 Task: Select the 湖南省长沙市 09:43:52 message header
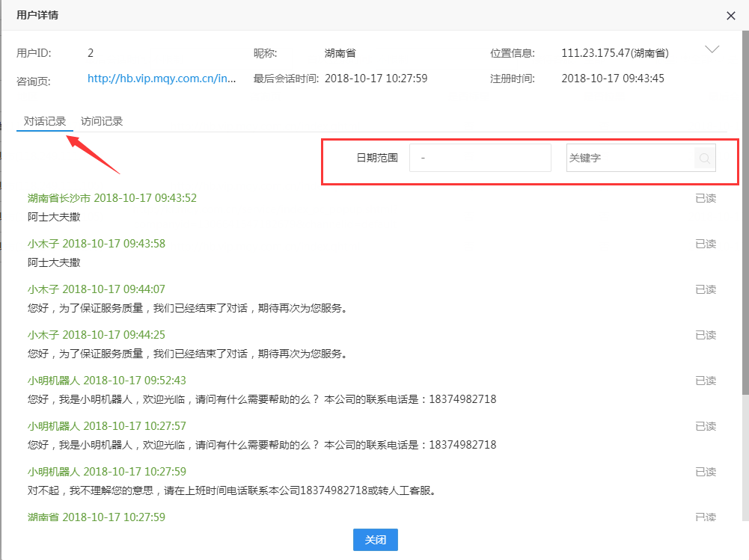(112, 198)
